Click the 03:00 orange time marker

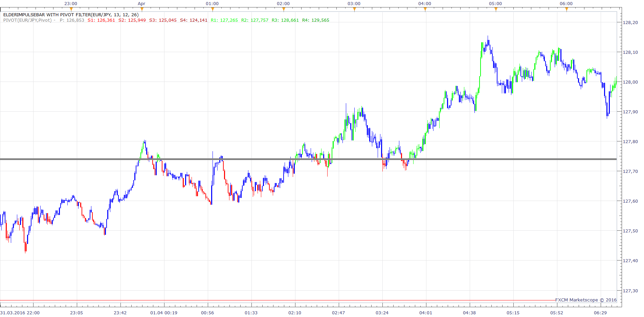pos(354,9)
